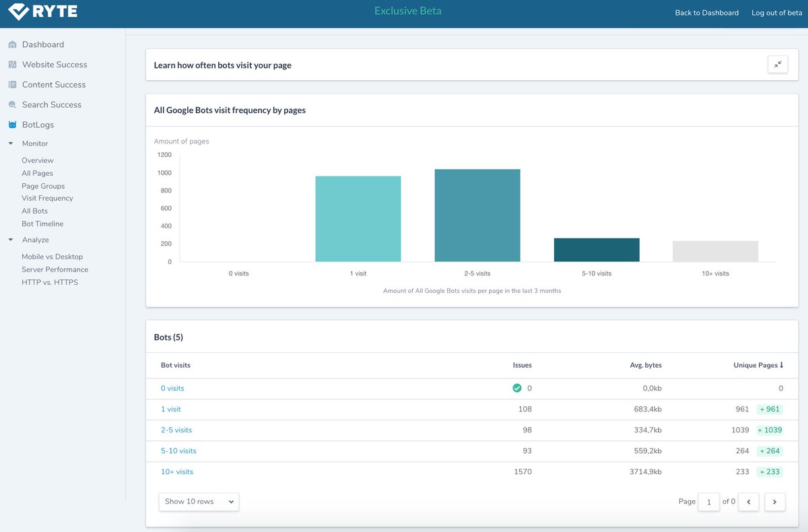Click the Bots (5) table heading

[168, 337]
